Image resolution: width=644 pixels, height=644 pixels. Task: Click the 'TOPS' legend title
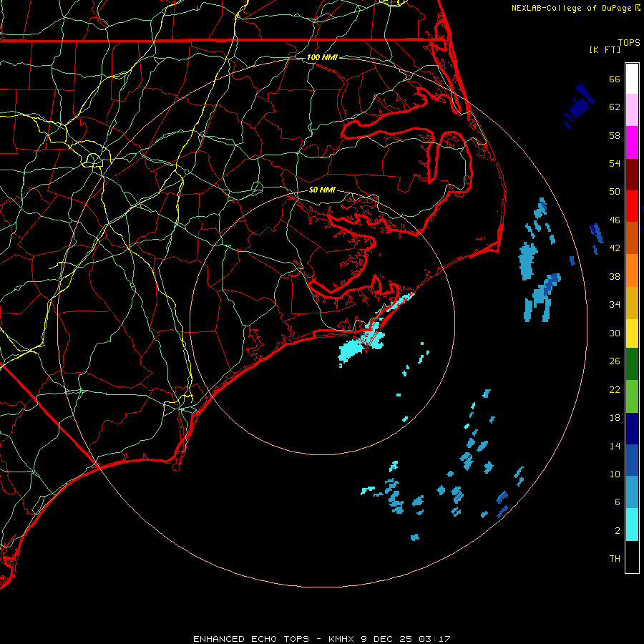click(629, 42)
